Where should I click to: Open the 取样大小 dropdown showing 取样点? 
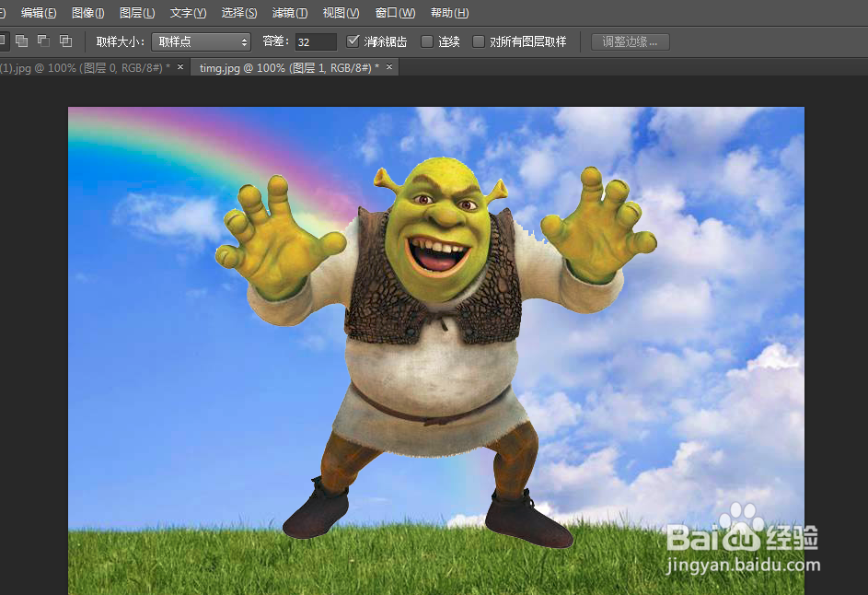click(x=201, y=41)
